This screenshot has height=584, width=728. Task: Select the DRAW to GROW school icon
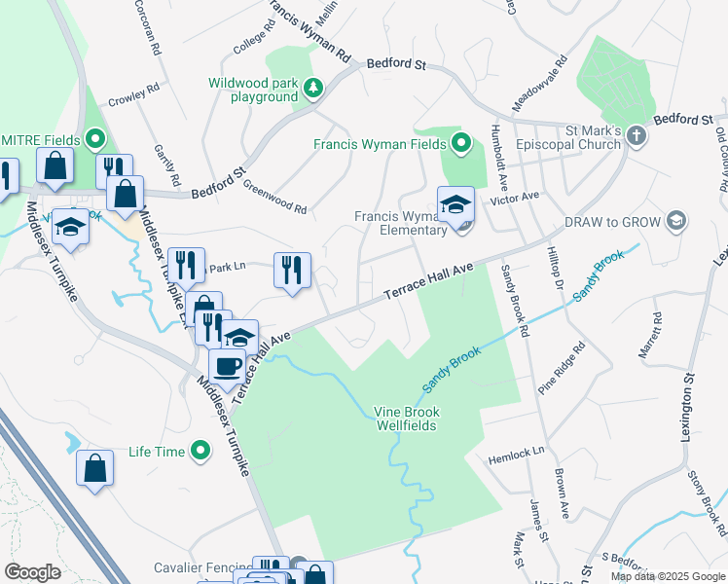pyautogui.click(x=676, y=221)
